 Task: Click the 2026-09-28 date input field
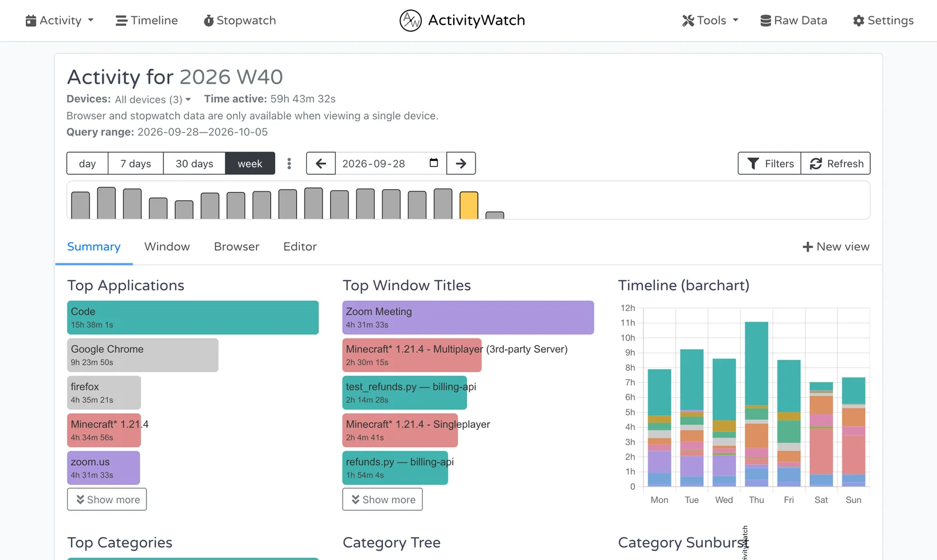pyautogui.click(x=391, y=163)
